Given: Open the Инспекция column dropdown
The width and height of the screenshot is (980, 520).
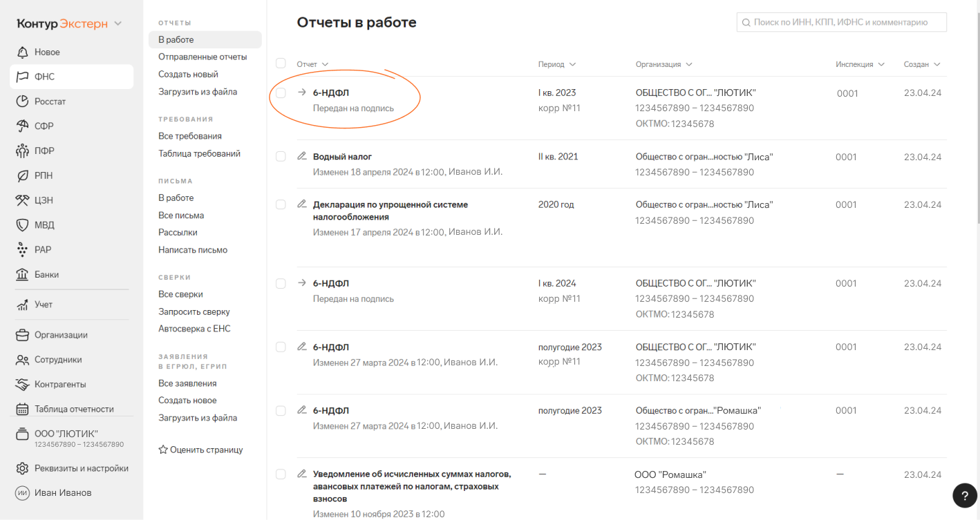Looking at the screenshot, I should [860, 64].
